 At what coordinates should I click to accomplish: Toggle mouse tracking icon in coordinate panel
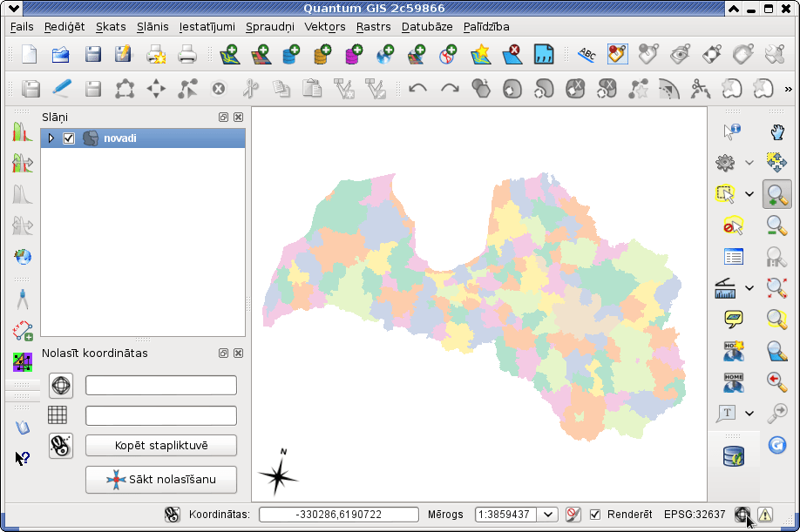click(x=61, y=446)
